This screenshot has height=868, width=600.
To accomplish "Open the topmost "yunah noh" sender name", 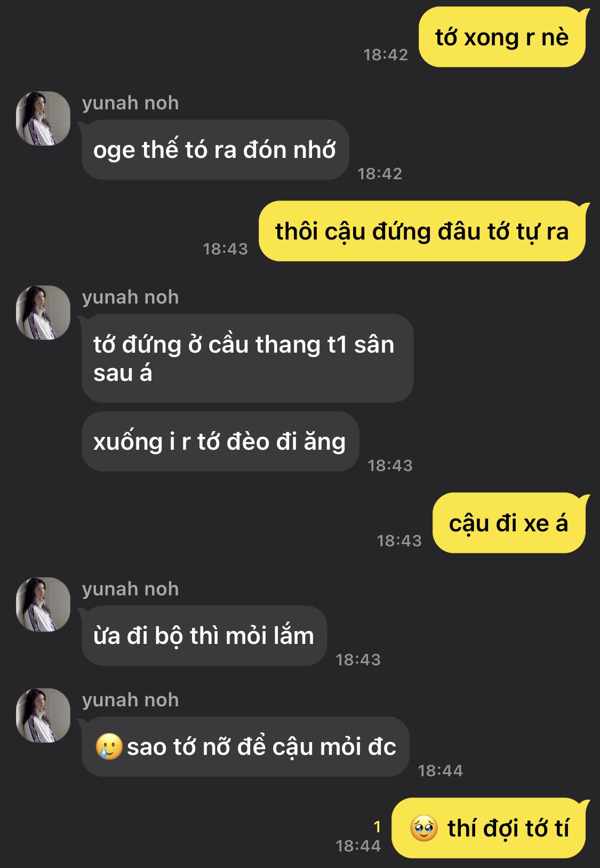I will (130, 102).
